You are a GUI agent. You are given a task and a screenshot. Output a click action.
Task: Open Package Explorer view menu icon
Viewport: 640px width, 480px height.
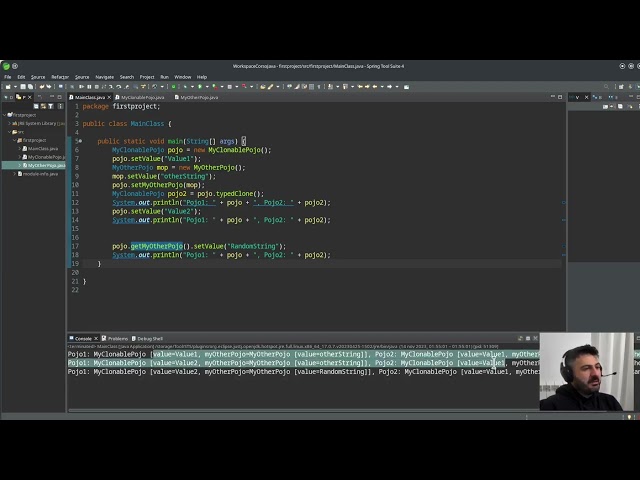pos(60,106)
